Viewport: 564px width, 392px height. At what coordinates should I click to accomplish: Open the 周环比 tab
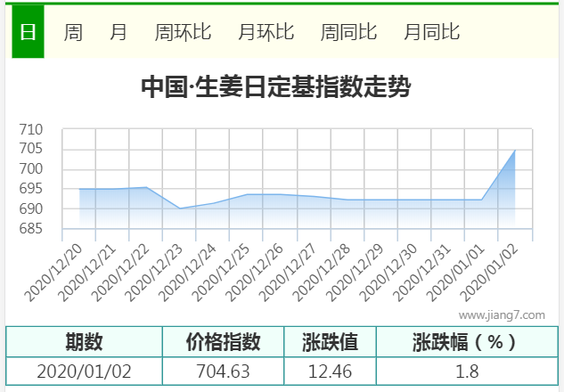(x=183, y=32)
